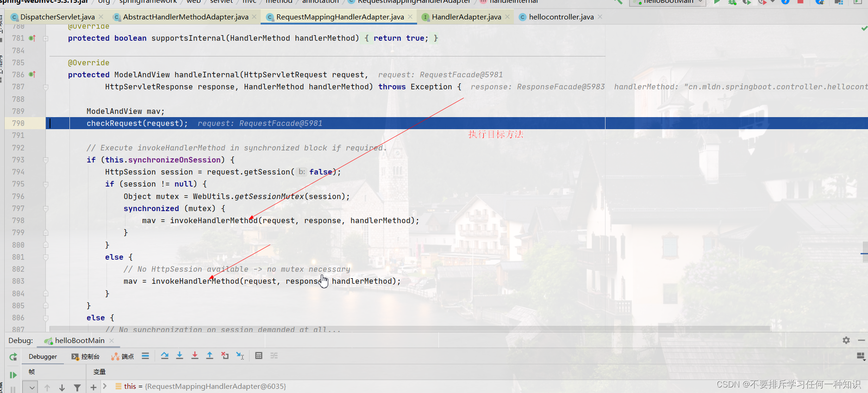The width and height of the screenshot is (868, 393).
Task: Pause the running program
Action: tap(13, 389)
